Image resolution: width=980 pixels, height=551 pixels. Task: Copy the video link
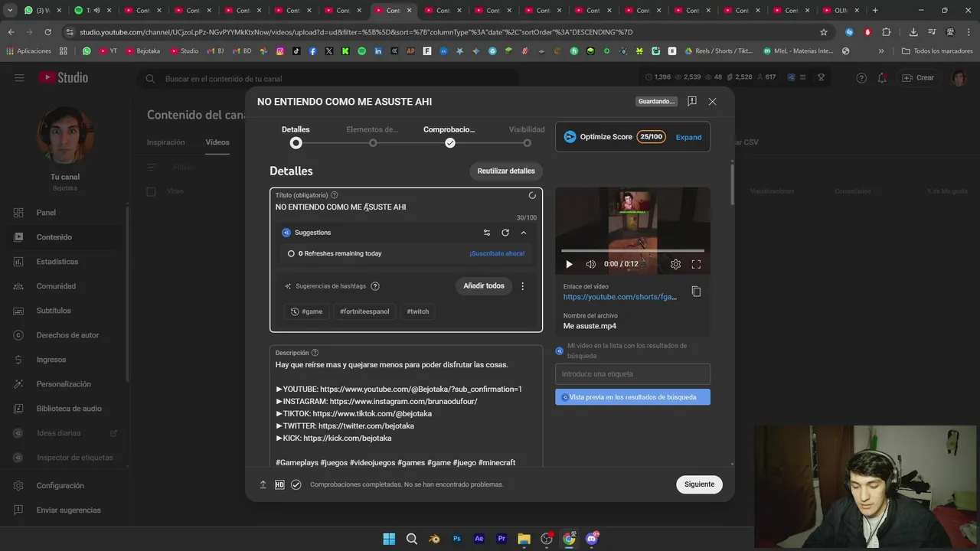tap(696, 292)
